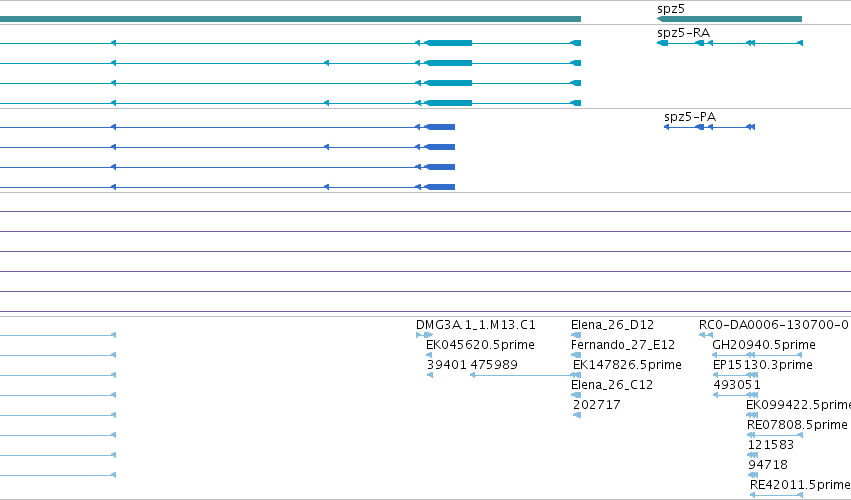This screenshot has width=851, height=500.
Task: Click the Fernando_27_E12 label
Action: pyautogui.click(x=623, y=345)
